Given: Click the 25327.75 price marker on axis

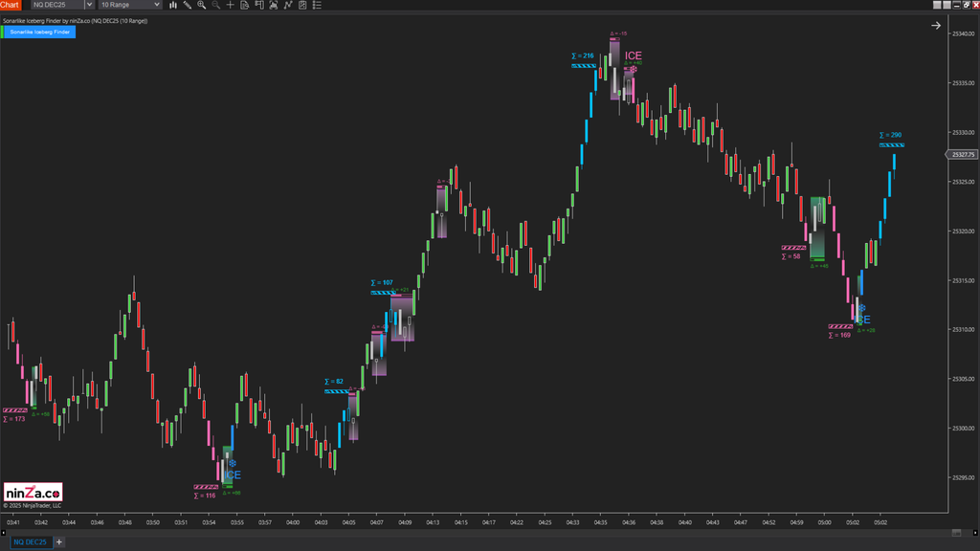Looking at the screenshot, I should click(960, 153).
